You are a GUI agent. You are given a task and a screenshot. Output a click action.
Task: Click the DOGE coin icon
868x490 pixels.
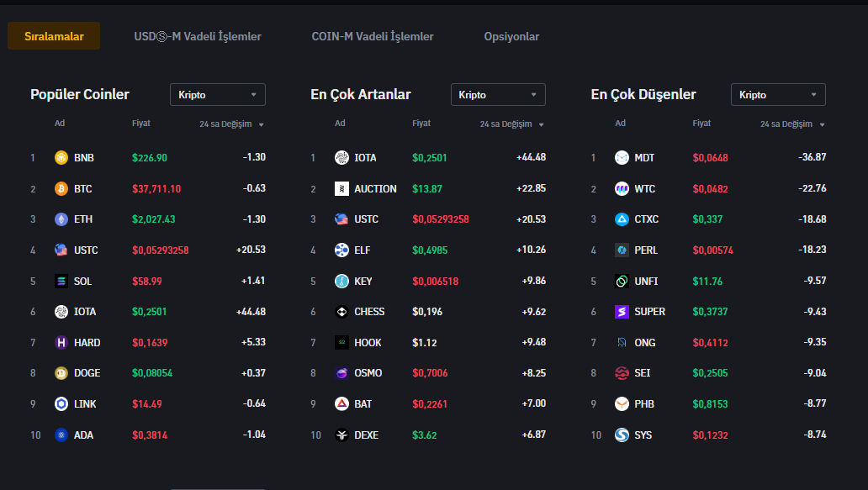coord(61,373)
